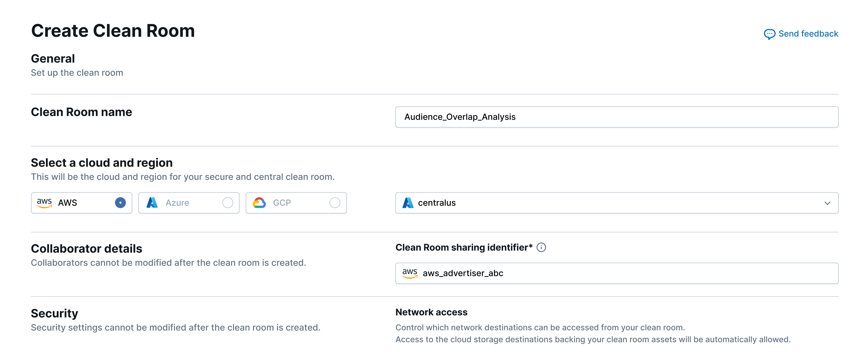Select the Azure radio button
Image resolution: width=868 pixels, height=358 pixels.
point(228,203)
